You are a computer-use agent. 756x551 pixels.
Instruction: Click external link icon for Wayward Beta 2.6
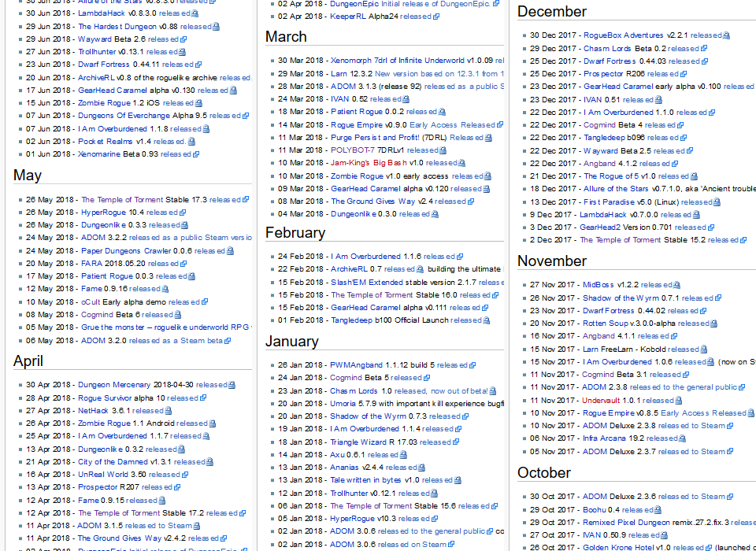pyautogui.click(x=183, y=39)
